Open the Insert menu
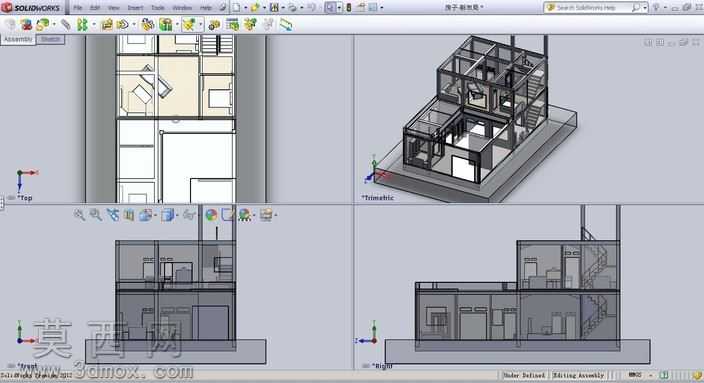The image size is (704, 383). (135, 8)
